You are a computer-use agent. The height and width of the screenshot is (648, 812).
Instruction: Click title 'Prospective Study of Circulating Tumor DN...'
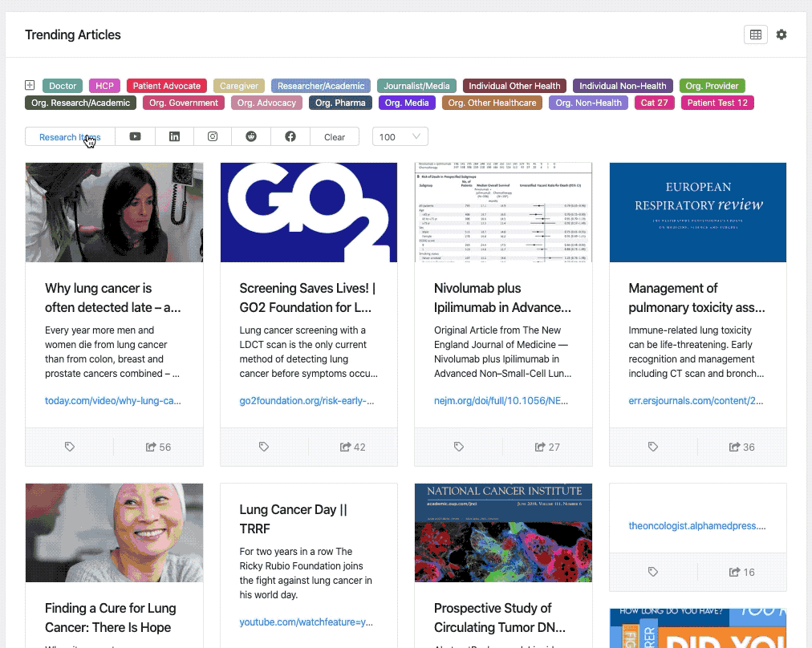(500, 618)
